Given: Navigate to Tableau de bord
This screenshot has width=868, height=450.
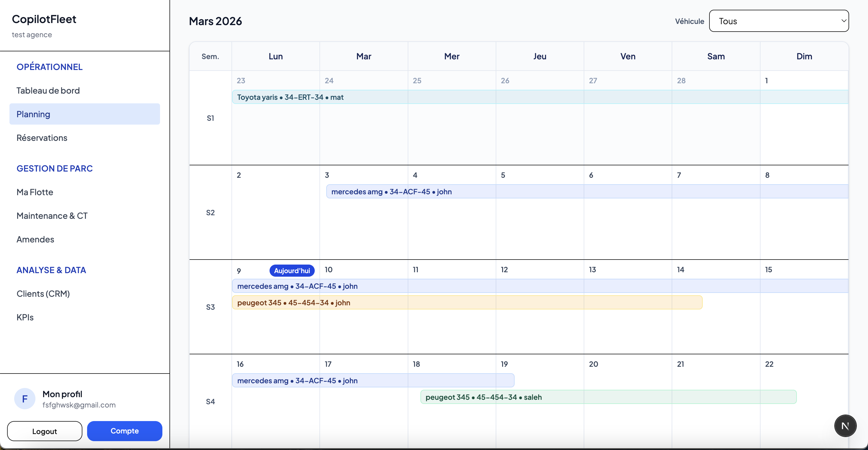Looking at the screenshot, I should 48,90.
